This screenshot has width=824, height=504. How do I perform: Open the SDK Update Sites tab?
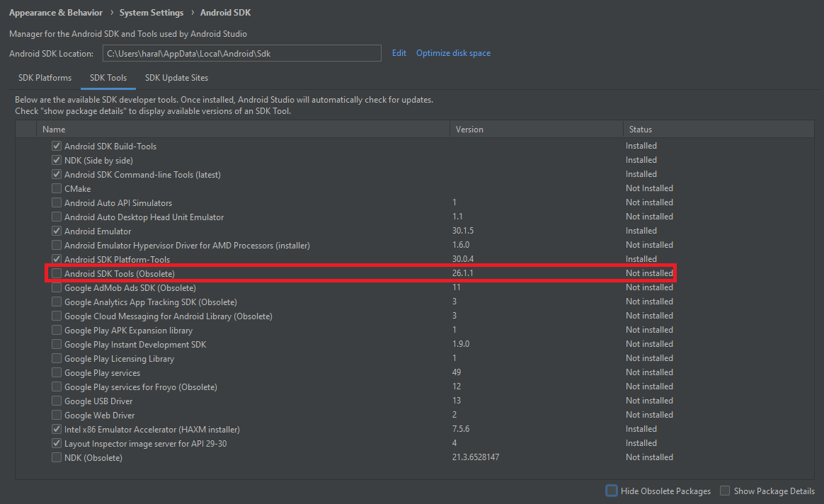[x=176, y=78]
